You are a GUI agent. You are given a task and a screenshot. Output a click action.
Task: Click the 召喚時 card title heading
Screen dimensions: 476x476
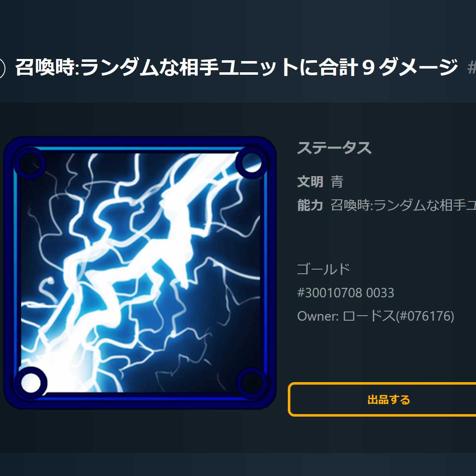[x=236, y=67]
